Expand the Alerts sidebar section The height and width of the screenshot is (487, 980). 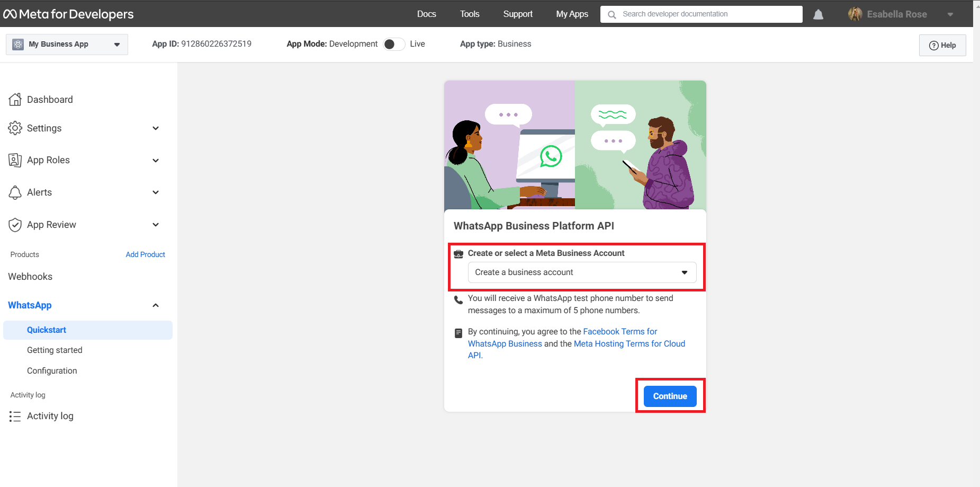click(156, 192)
